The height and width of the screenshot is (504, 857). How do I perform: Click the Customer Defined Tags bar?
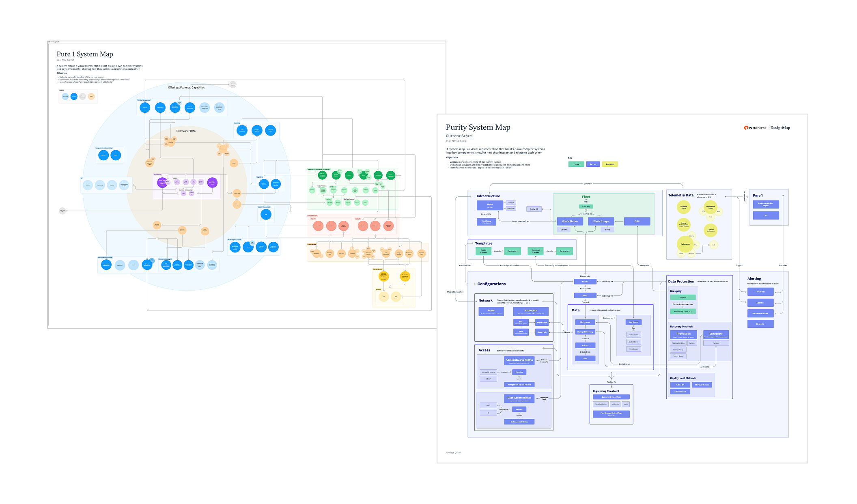611,397
